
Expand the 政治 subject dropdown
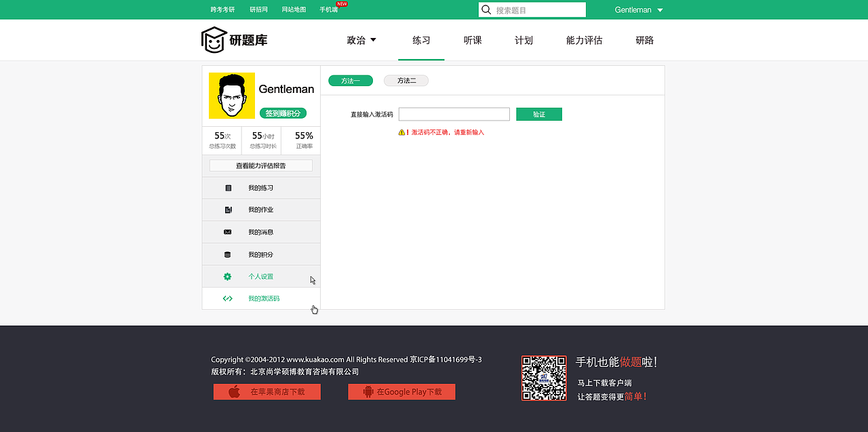[x=361, y=40]
